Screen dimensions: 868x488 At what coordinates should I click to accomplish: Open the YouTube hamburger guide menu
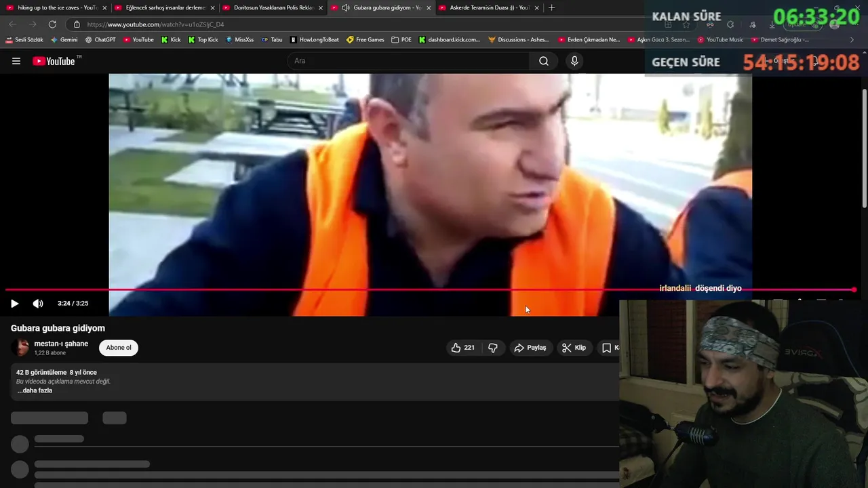pyautogui.click(x=16, y=61)
